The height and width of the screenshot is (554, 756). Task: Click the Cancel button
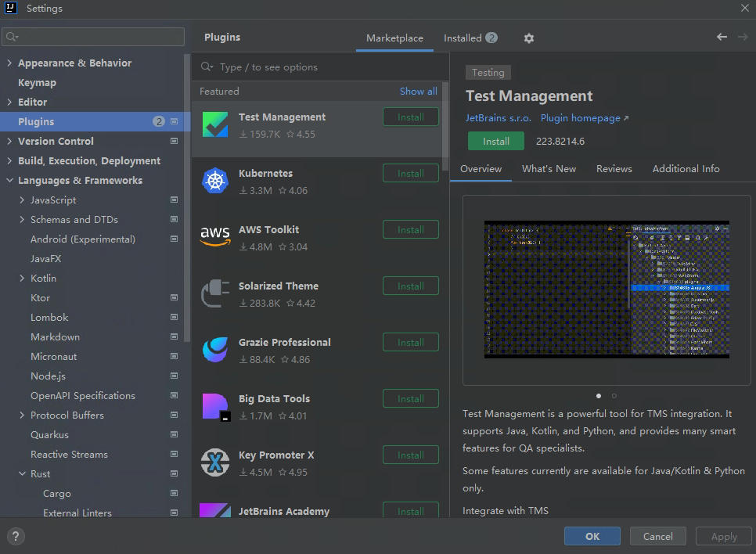[x=657, y=536]
